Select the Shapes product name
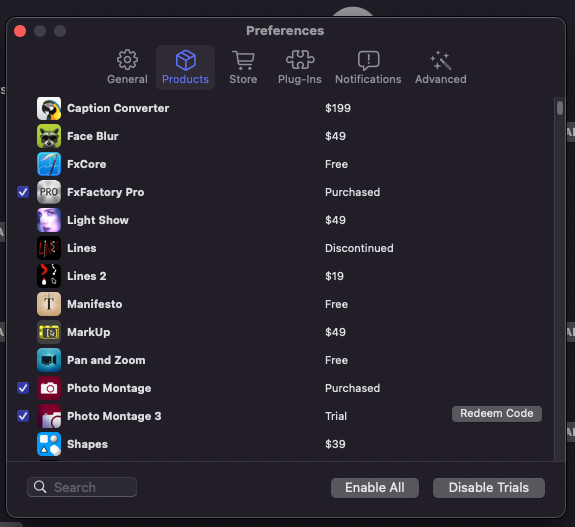575x527 pixels. coord(88,444)
